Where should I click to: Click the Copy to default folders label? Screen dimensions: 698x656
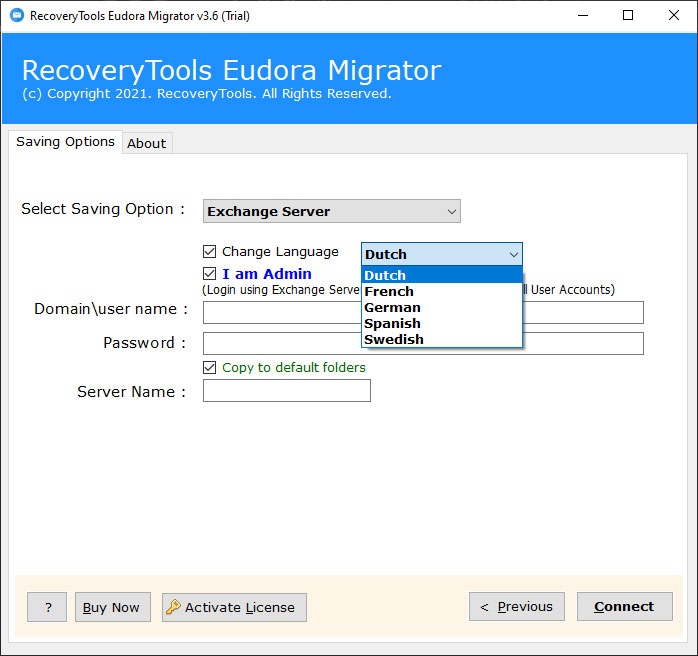[x=294, y=368]
